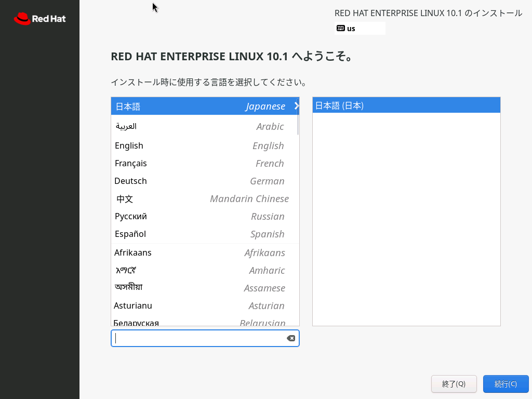This screenshot has height=399, width=532.
Task: Click the Red Hat logo
Action: coord(39,19)
